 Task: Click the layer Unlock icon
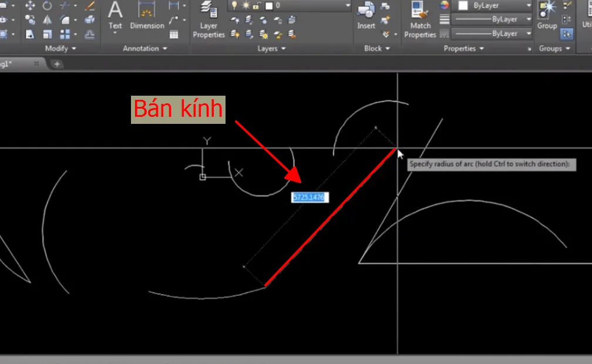[278, 35]
